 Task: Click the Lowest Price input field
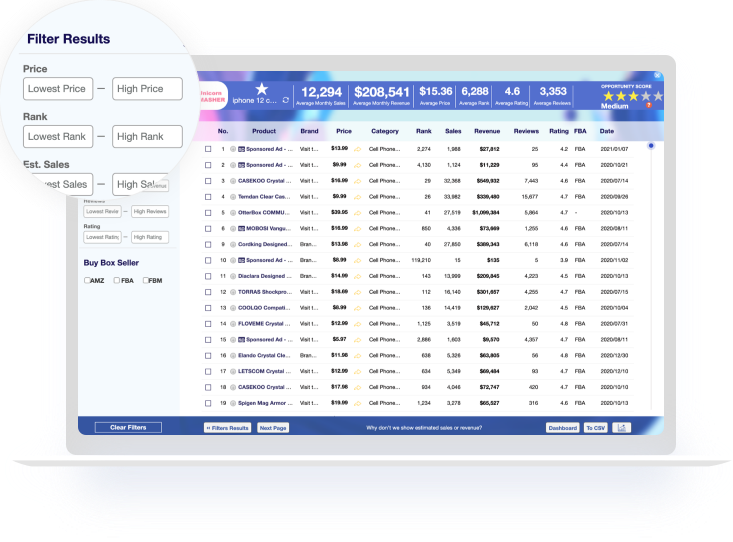[x=58, y=89]
